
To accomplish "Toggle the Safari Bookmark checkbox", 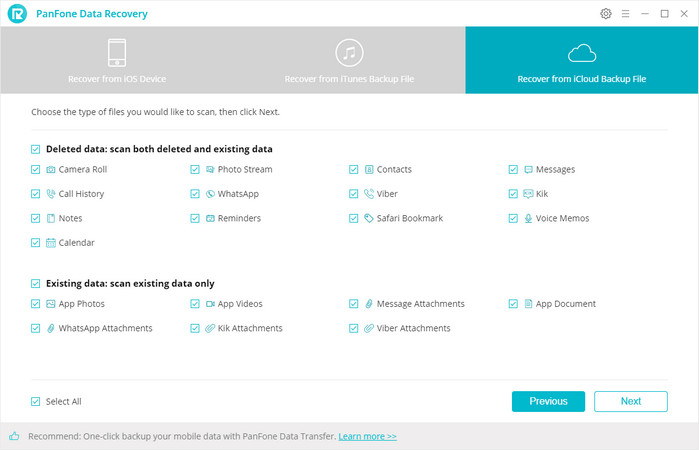I will tap(354, 218).
